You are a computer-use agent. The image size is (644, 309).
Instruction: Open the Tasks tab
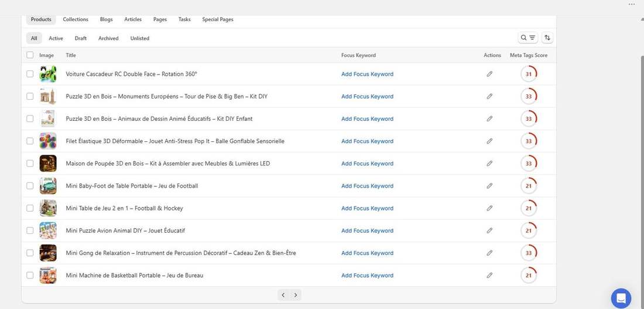pos(184,19)
